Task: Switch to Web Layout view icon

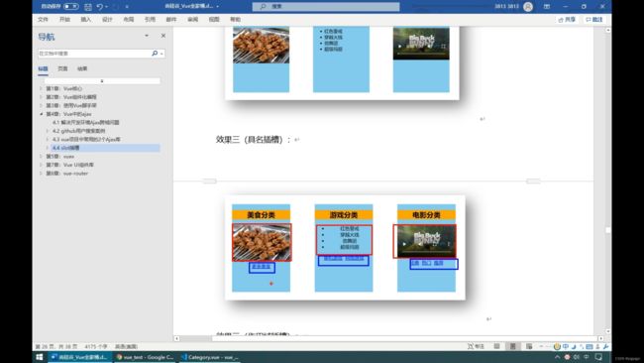Action: coord(529,346)
